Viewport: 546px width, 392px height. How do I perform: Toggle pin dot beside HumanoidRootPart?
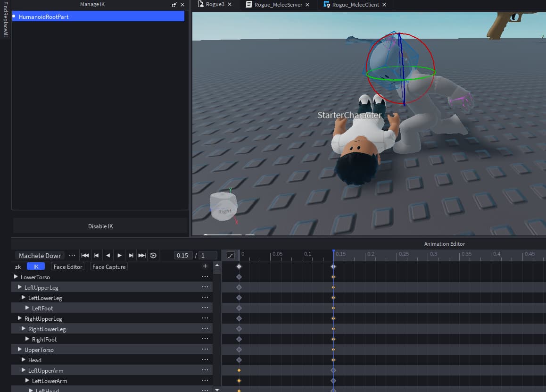coord(14,16)
